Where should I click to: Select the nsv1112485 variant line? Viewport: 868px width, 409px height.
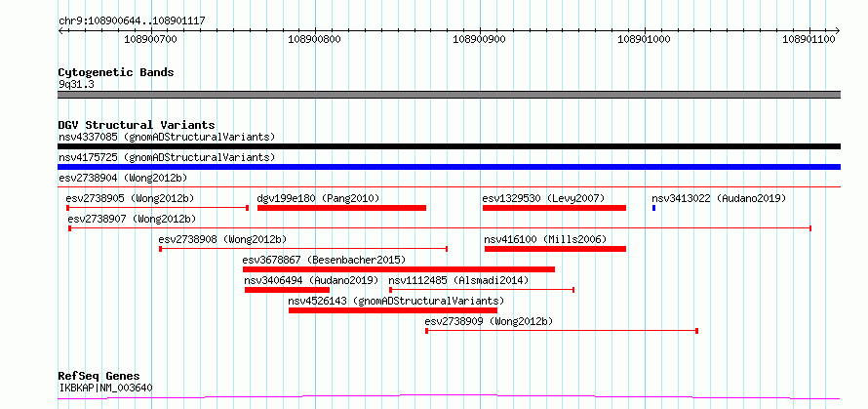(482, 290)
